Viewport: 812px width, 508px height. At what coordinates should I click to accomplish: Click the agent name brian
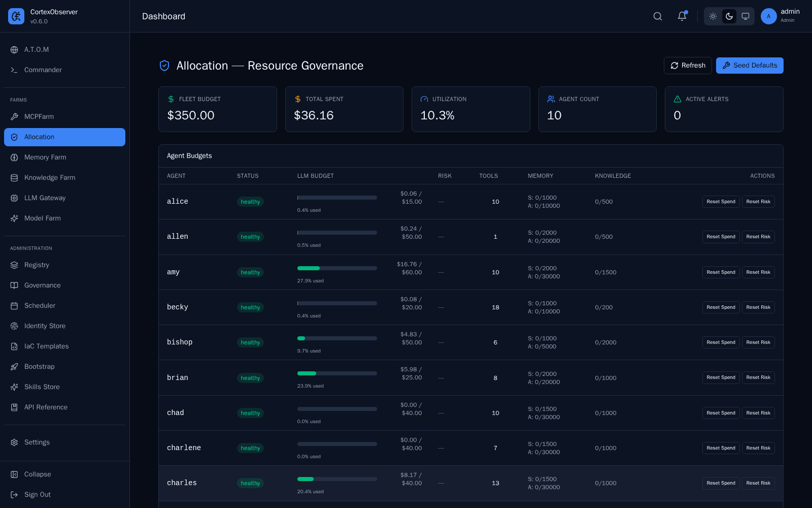(178, 378)
